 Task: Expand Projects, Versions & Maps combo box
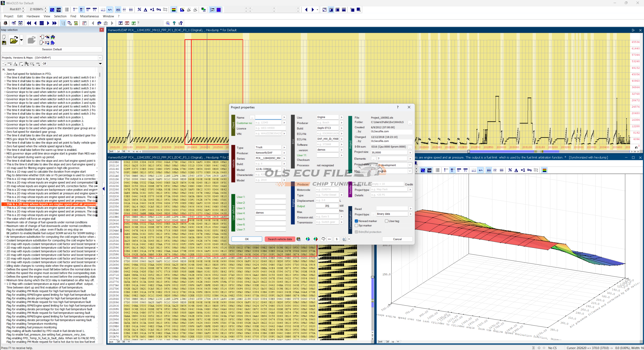[x=100, y=58]
